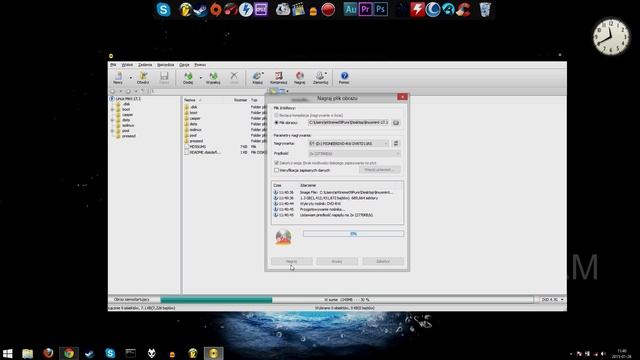
Task: Select the isolinux folder in the tree
Action: (128, 125)
